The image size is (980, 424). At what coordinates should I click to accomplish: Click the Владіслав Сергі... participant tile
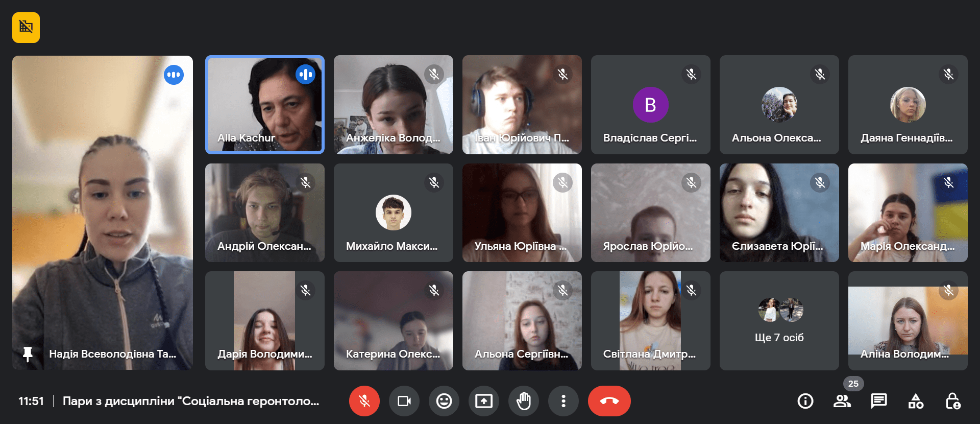[650, 105]
